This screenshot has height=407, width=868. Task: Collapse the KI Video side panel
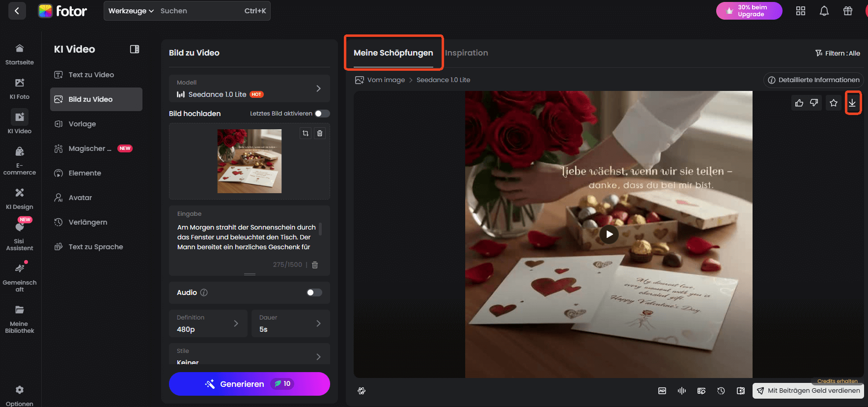134,49
